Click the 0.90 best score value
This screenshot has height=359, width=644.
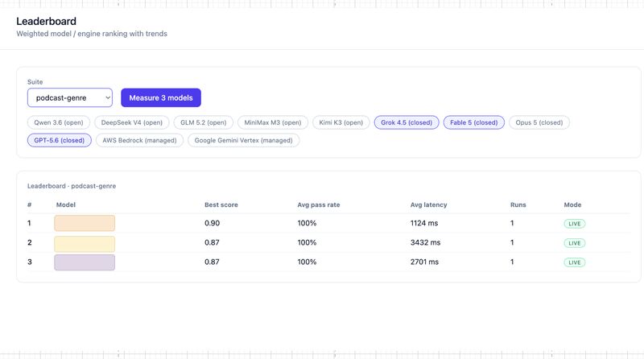(x=212, y=223)
